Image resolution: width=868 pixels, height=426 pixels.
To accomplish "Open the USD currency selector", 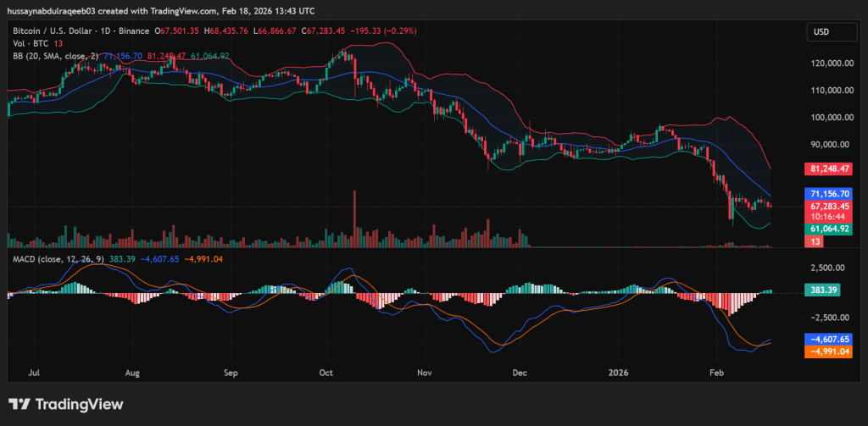I will 821,31.
